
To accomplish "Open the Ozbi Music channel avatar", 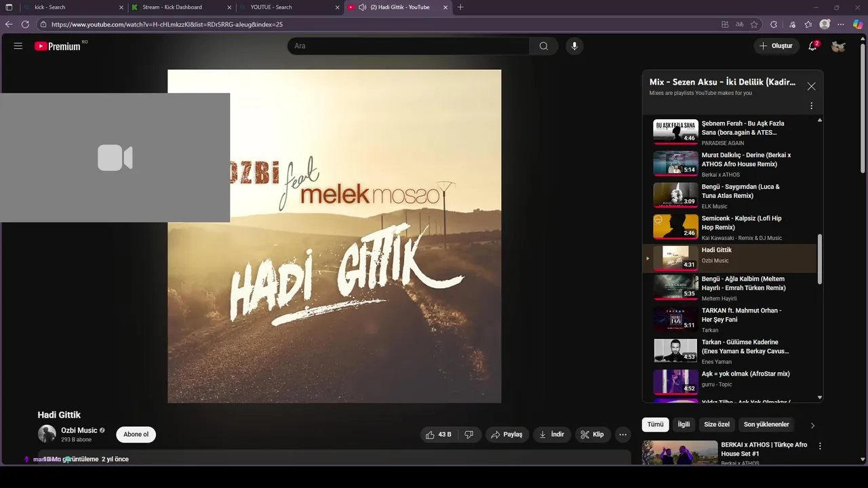I will [47, 434].
